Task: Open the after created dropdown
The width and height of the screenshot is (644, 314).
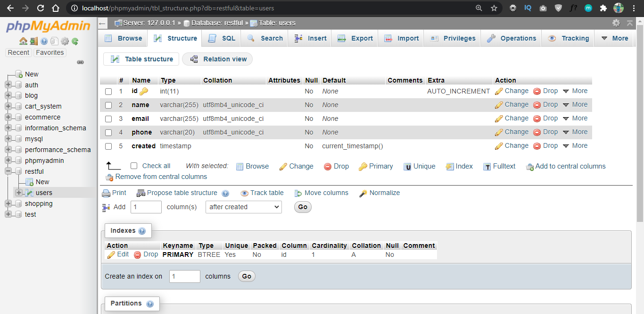Action: pyautogui.click(x=243, y=207)
